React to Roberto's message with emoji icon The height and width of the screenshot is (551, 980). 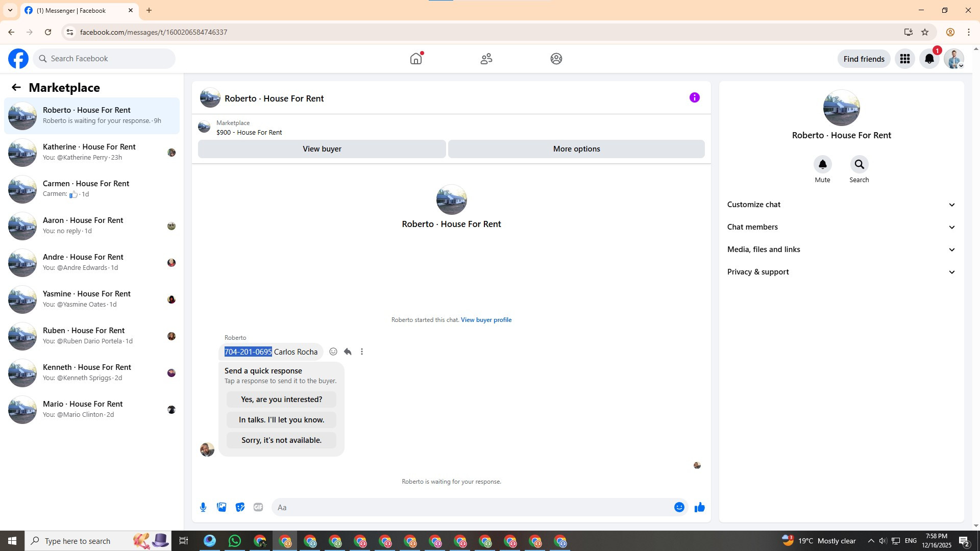[333, 352]
